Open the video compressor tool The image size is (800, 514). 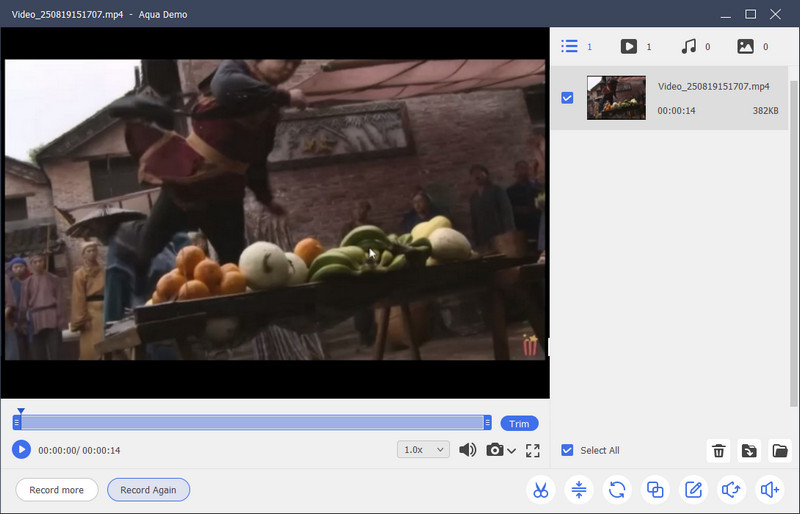pos(579,490)
